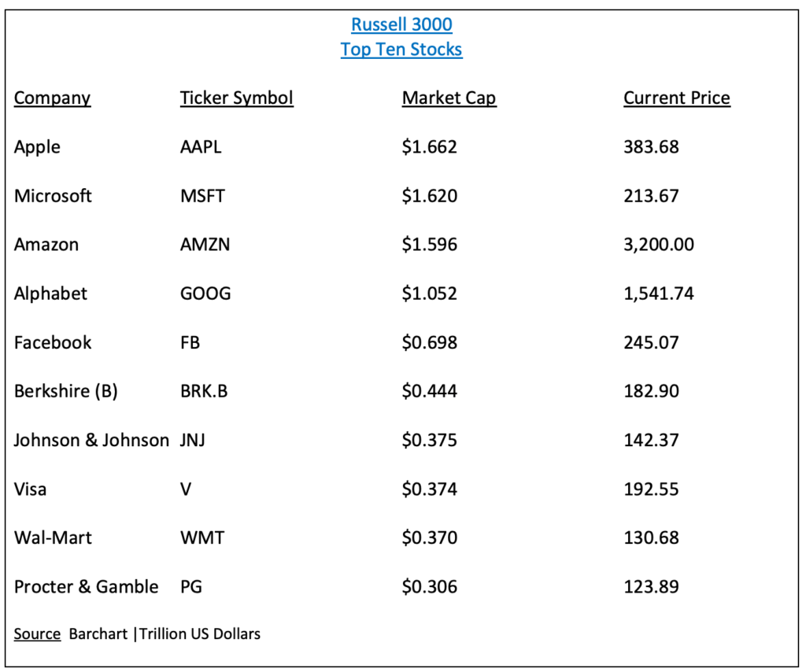Click Visa's $0.374 market cap value

point(430,489)
